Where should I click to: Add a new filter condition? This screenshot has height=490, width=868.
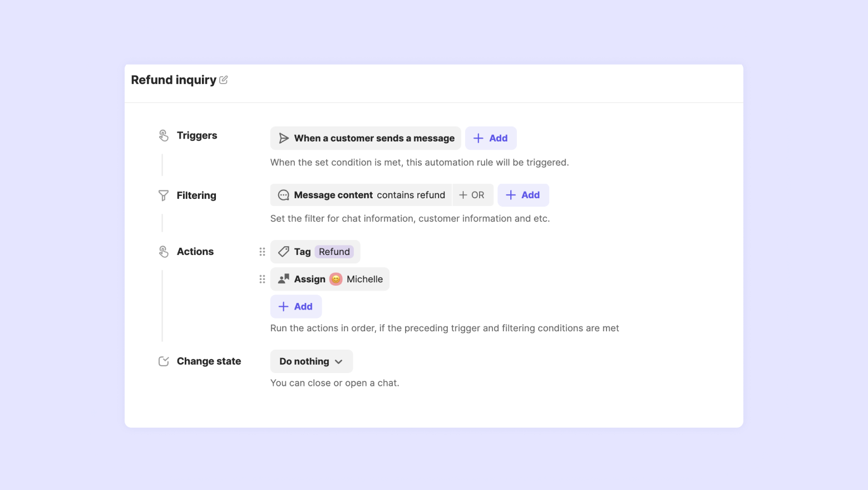pos(523,195)
